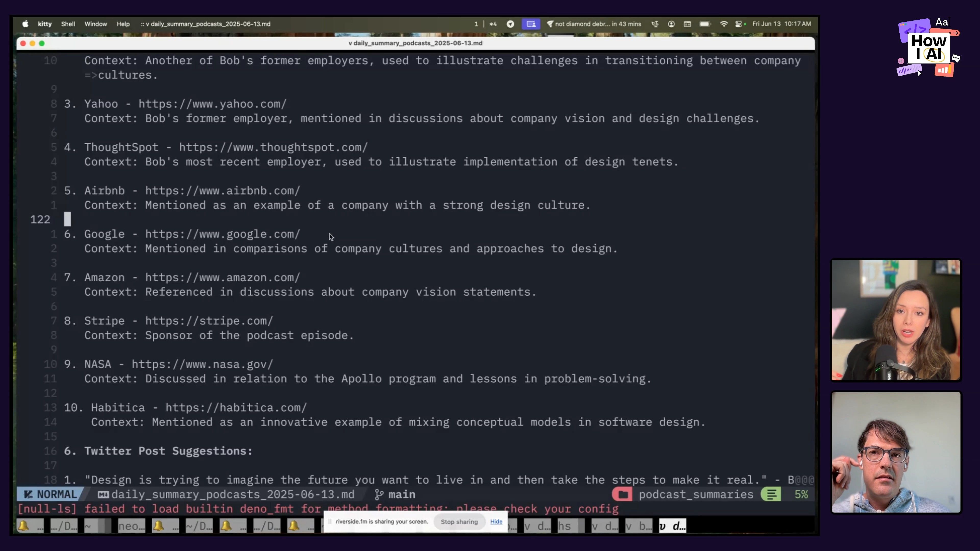
Task: Click the markdown file icon in statusline
Action: coord(103,494)
